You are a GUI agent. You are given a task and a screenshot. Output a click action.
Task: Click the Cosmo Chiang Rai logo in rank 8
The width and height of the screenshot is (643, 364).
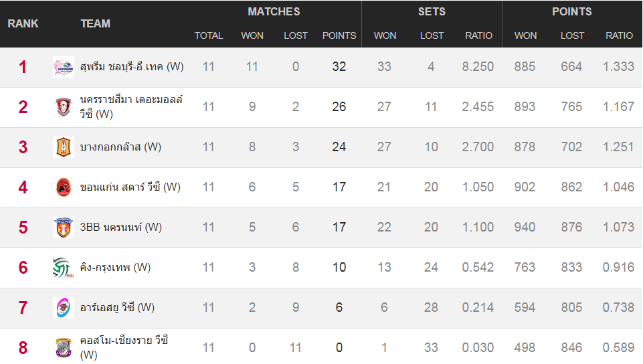coord(64,348)
